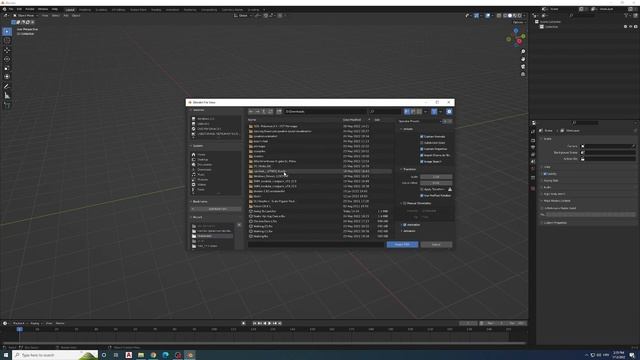Click the Decal Offset value field
The height and width of the screenshot is (360, 640).
pyautogui.click(x=436, y=183)
